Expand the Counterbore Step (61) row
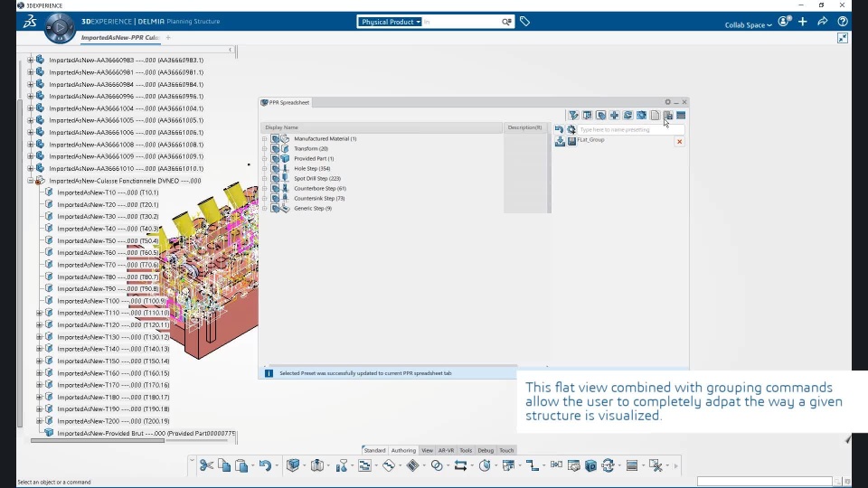 pyautogui.click(x=265, y=189)
